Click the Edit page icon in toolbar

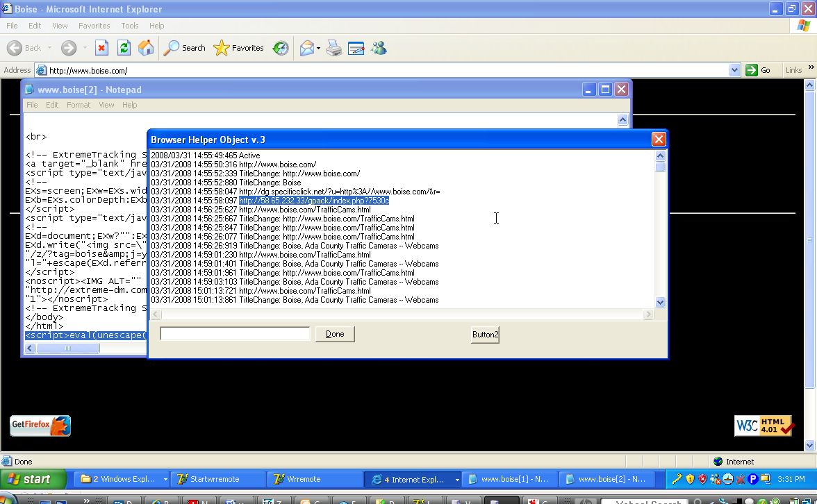click(x=356, y=48)
